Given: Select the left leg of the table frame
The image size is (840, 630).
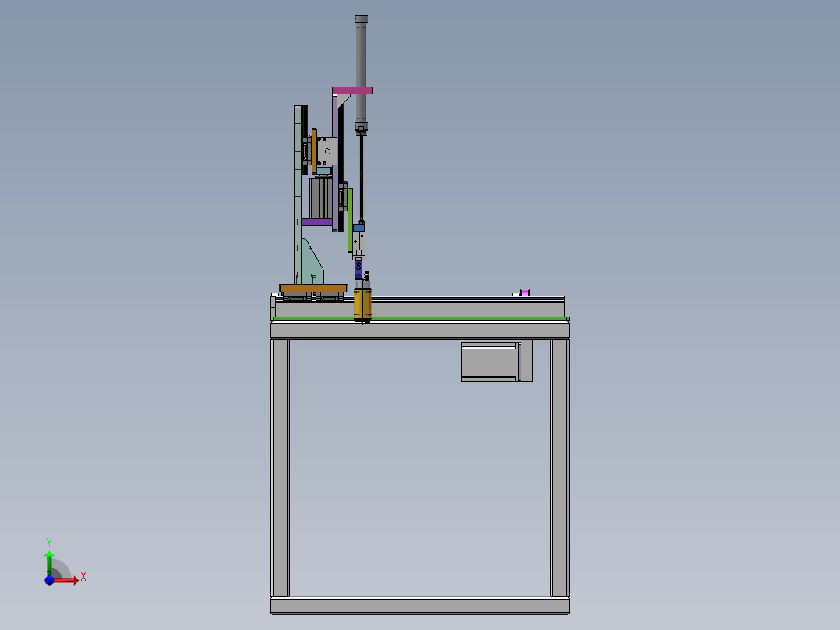Looking at the screenshot, I should click(281, 468).
